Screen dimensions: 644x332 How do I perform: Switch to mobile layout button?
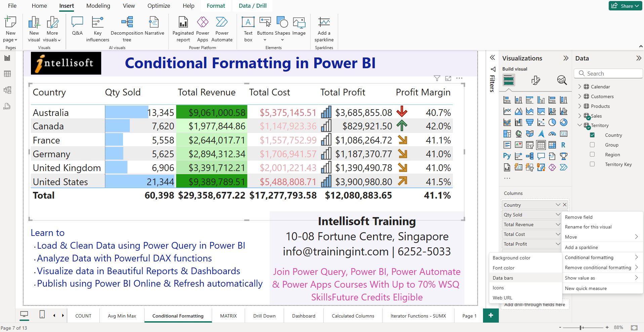tap(42, 315)
